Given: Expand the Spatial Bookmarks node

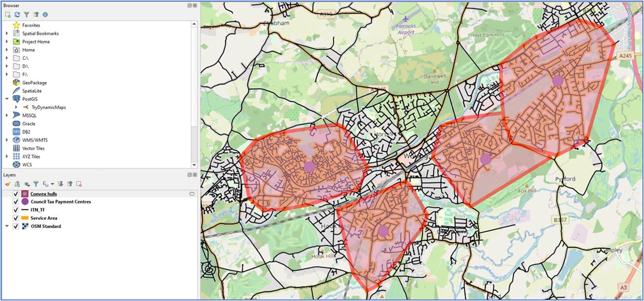Looking at the screenshot, I should click(7, 33).
